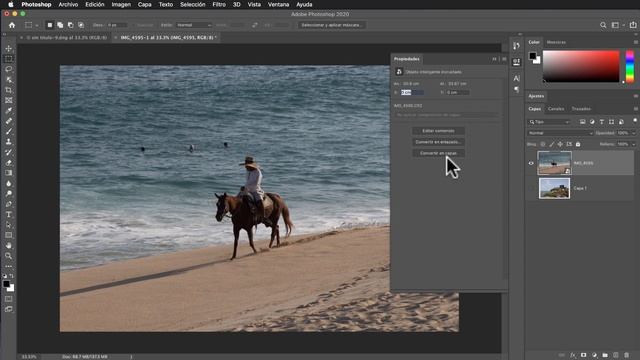Click Convertir en capas button

click(438, 153)
